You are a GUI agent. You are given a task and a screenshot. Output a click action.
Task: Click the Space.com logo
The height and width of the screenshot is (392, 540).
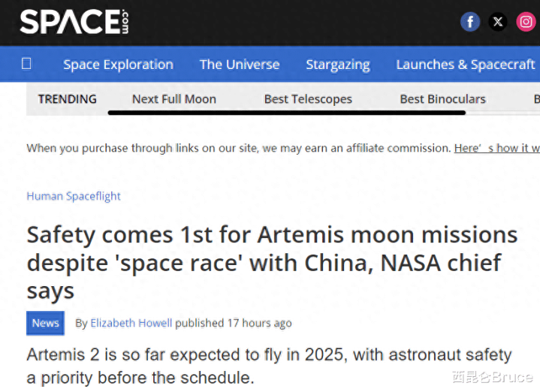[74, 22]
